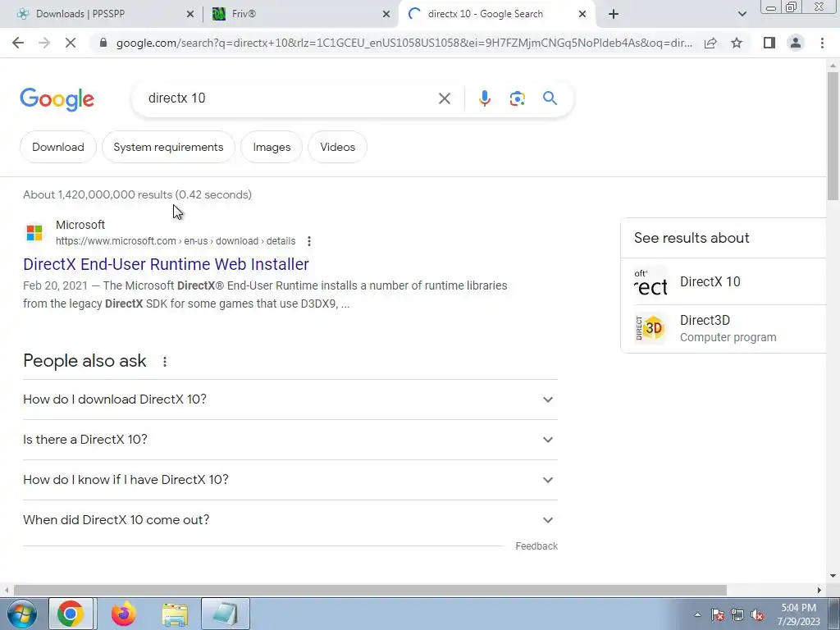The image size is (840, 630).
Task: Click the browser forward arrow
Action: pos(44,43)
